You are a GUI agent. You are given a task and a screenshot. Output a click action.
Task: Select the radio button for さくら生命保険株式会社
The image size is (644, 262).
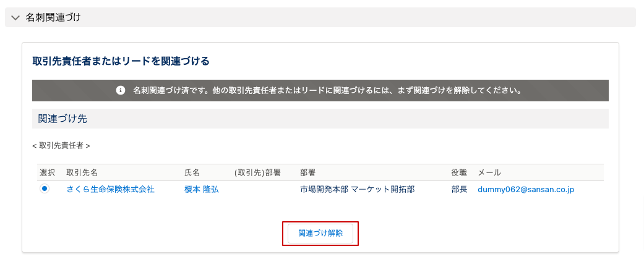pyautogui.click(x=45, y=189)
